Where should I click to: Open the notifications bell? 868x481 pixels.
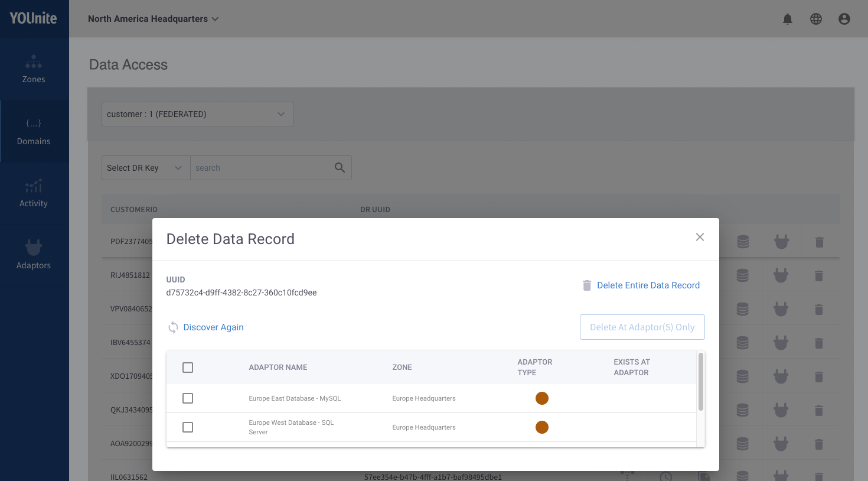click(x=788, y=19)
